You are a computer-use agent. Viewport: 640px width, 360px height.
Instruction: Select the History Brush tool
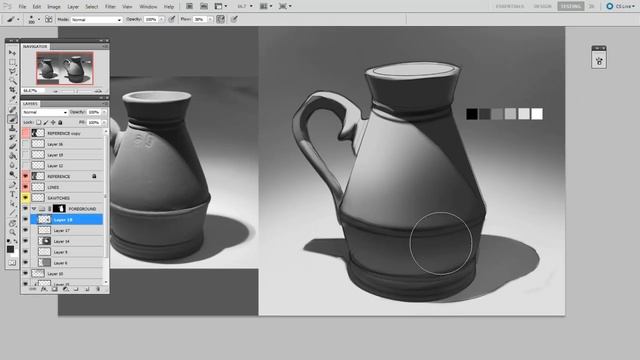12,138
